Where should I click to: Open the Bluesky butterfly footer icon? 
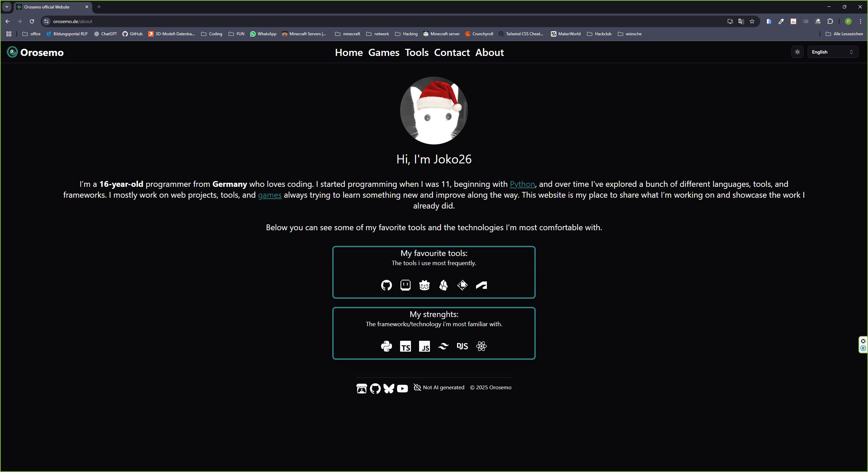pos(389,388)
